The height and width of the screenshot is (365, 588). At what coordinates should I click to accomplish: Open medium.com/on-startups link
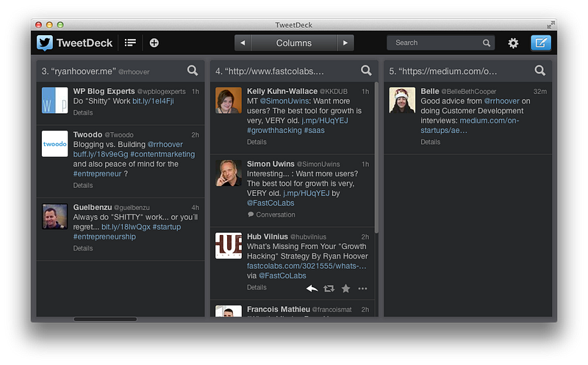click(470, 126)
